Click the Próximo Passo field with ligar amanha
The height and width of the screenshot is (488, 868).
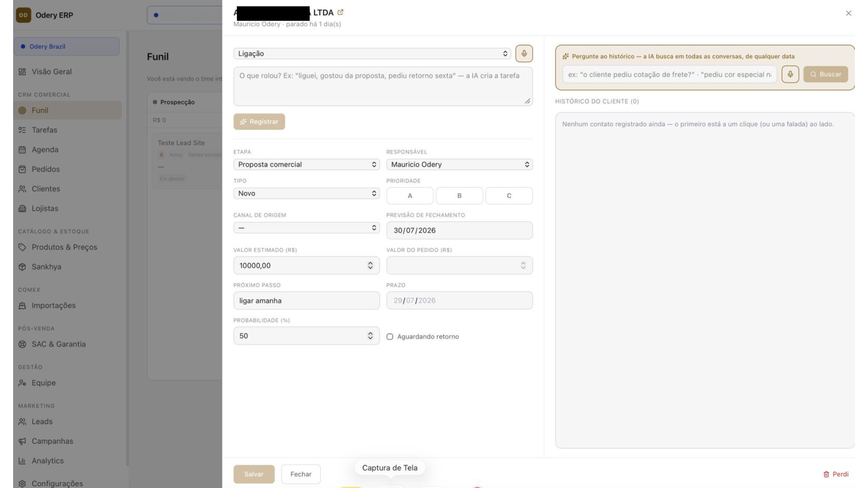pyautogui.click(x=307, y=300)
